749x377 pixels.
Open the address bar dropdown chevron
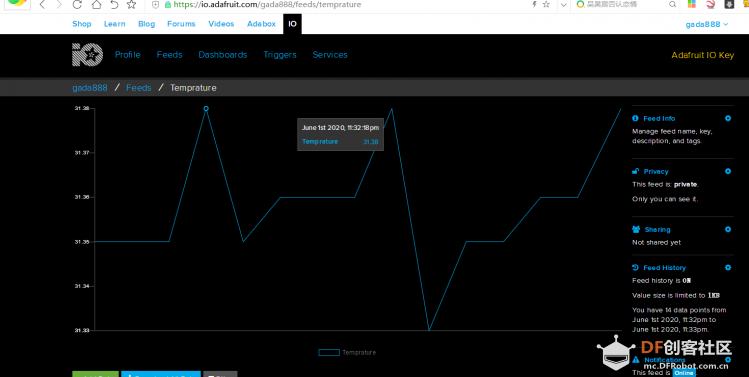[564, 4]
